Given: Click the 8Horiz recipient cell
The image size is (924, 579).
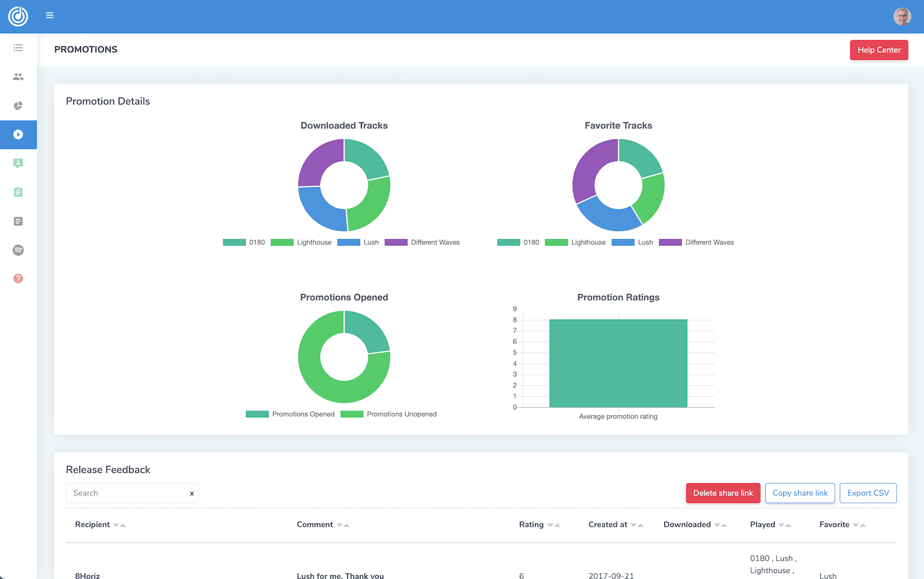Looking at the screenshot, I should click(88, 576).
